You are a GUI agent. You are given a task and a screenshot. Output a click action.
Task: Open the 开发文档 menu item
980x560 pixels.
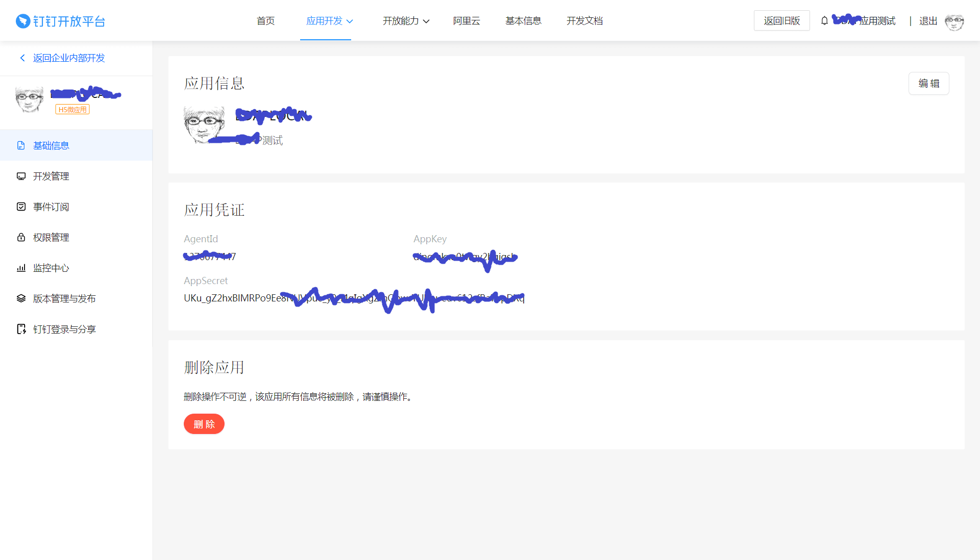(584, 21)
